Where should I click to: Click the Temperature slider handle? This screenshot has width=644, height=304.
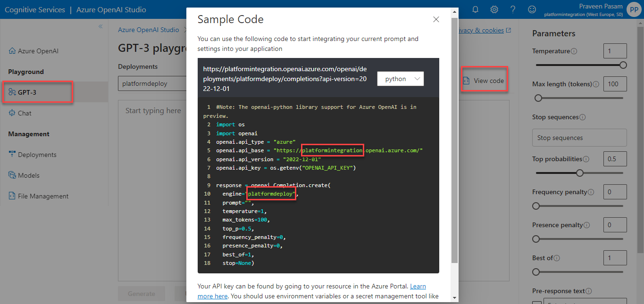tap(623, 65)
